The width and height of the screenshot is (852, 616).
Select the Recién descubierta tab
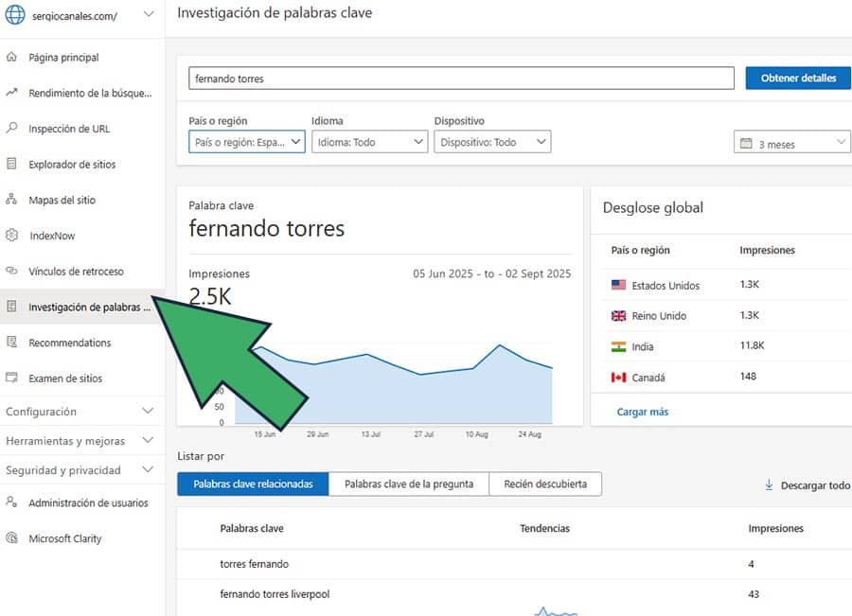coord(545,484)
